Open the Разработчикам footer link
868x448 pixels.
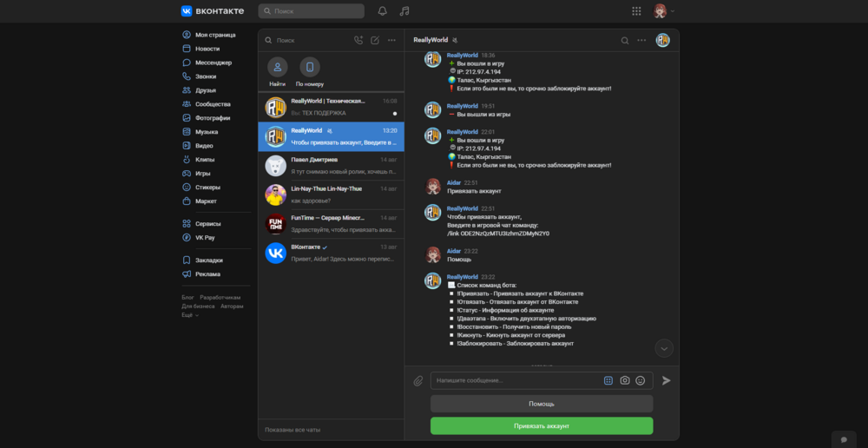[220, 298]
